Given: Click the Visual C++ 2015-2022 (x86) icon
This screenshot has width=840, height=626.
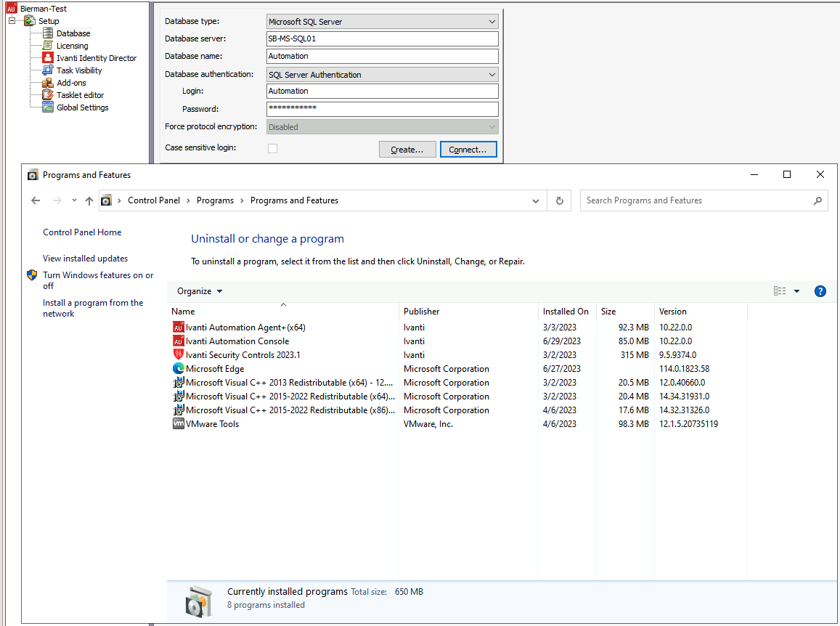Looking at the screenshot, I should [x=179, y=410].
